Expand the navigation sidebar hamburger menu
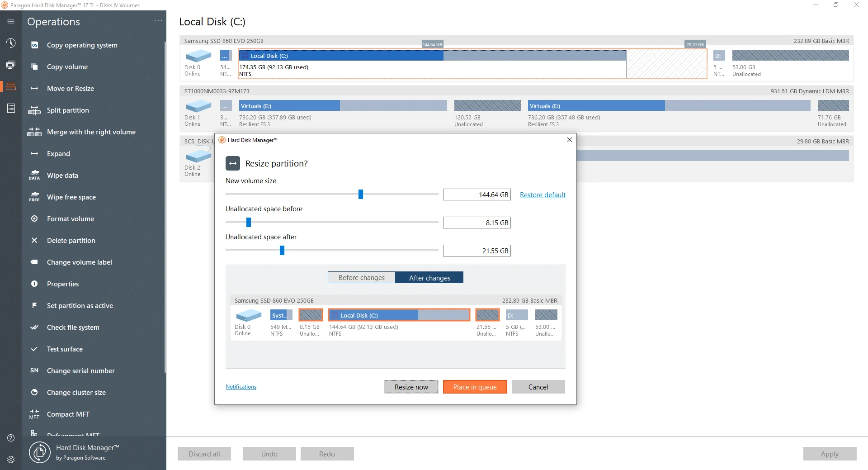The height and width of the screenshot is (470, 868). pyautogui.click(x=11, y=21)
